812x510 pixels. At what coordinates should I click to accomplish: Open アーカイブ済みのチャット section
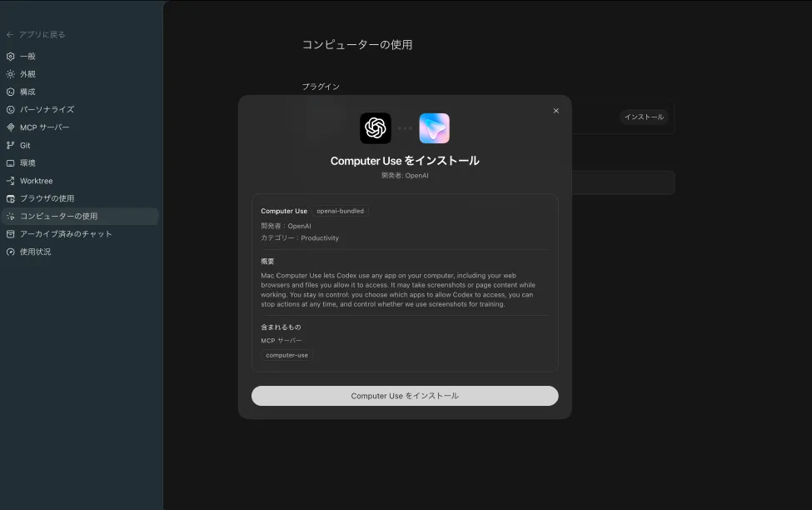[x=80, y=233]
